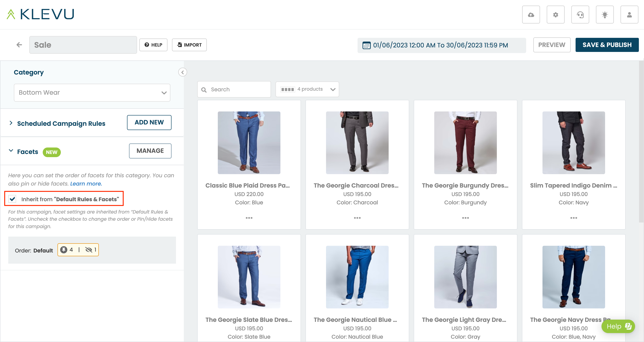The image size is (644, 342).
Task: Click the hidden facets eye icon
Action: click(89, 250)
